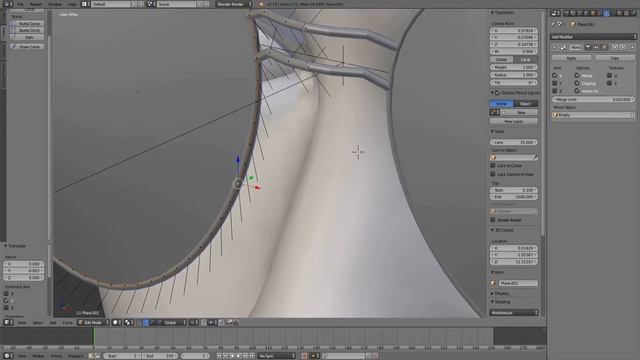This screenshot has width=640, height=360.
Task: Click the snap element selector icon
Action: (x=212, y=322)
